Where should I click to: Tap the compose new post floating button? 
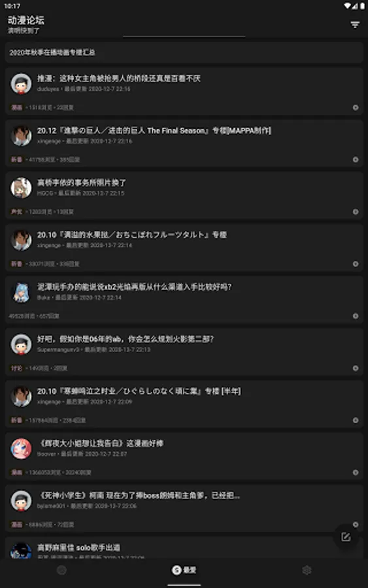[x=346, y=537]
